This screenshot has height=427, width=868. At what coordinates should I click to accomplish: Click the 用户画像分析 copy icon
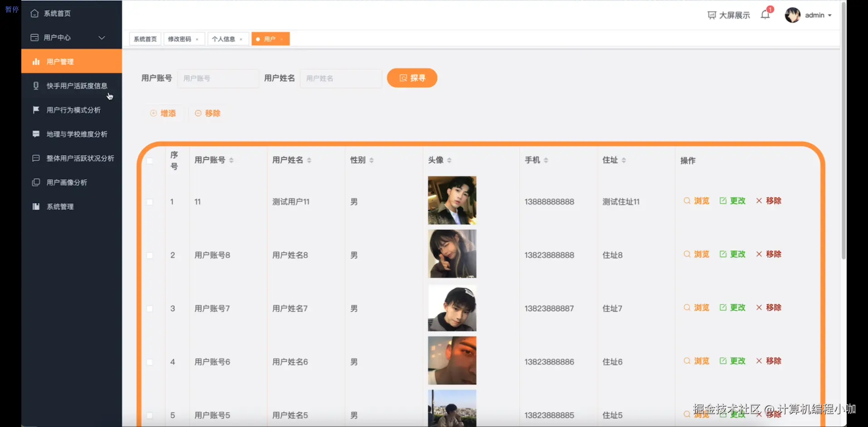click(x=36, y=182)
